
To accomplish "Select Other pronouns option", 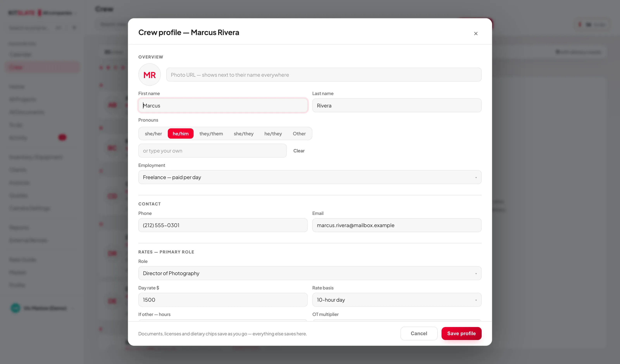I will [x=299, y=134].
